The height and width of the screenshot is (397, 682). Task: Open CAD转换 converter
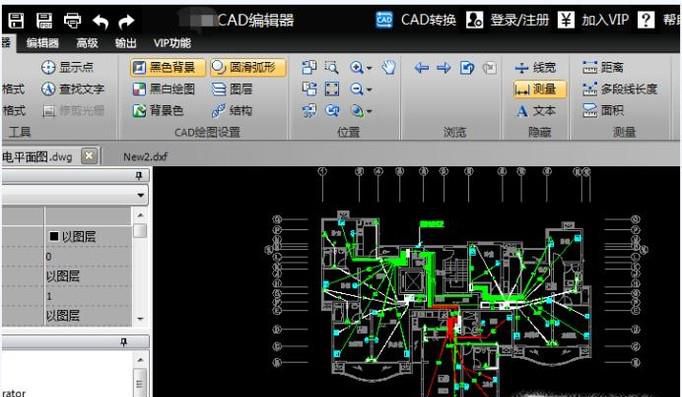coord(416,20)
